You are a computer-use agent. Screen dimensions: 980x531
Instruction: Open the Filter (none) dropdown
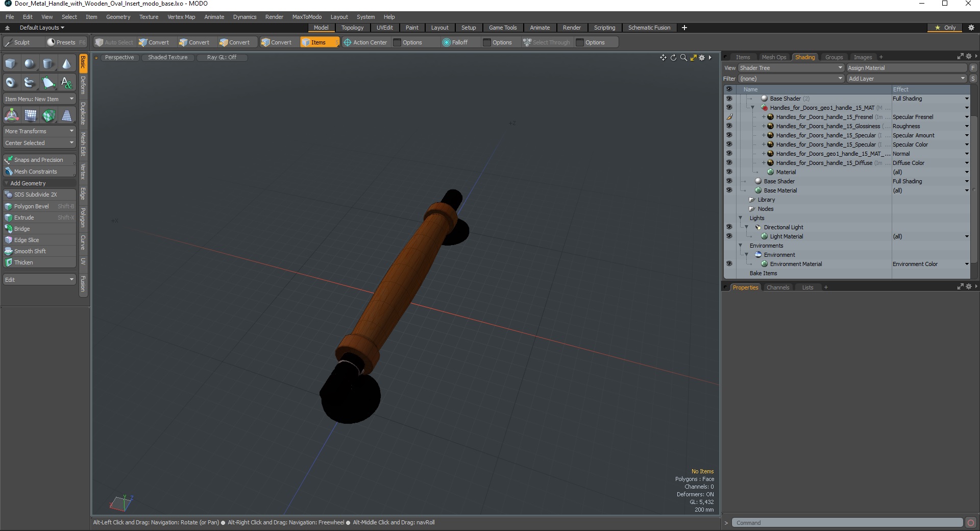pyautogui.click(x=791, y=79)
